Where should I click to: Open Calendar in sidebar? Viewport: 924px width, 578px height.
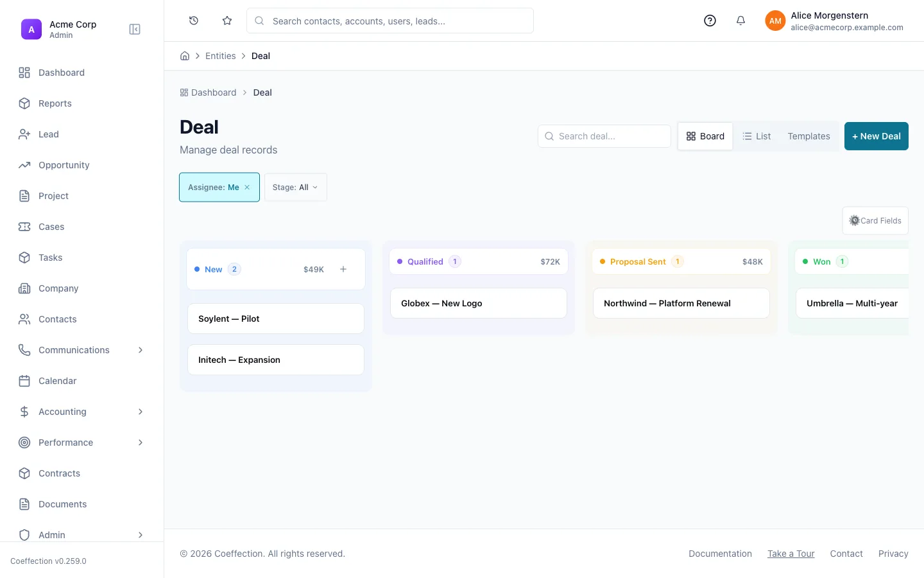point(82,381)
